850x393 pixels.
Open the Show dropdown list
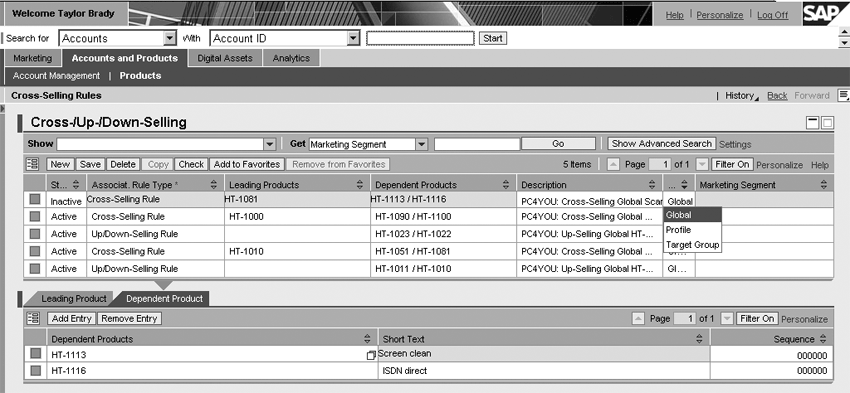(269, 144)
